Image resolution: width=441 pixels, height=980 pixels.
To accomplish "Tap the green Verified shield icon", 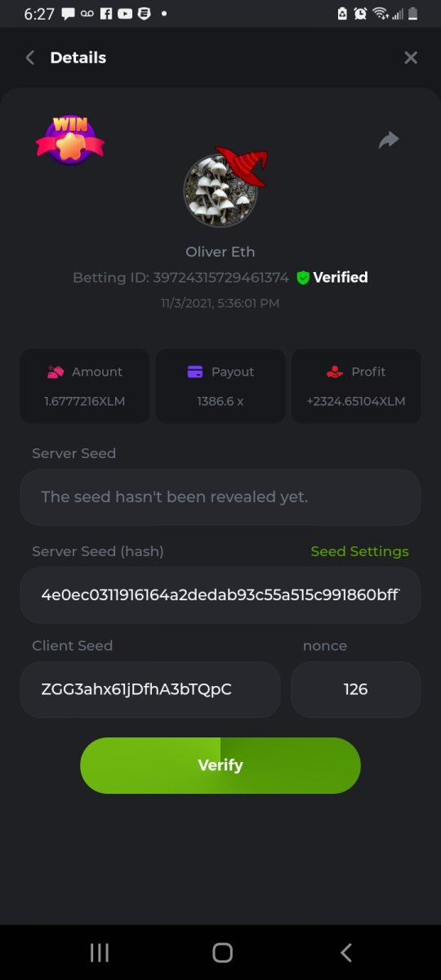I will coord(303,278).
